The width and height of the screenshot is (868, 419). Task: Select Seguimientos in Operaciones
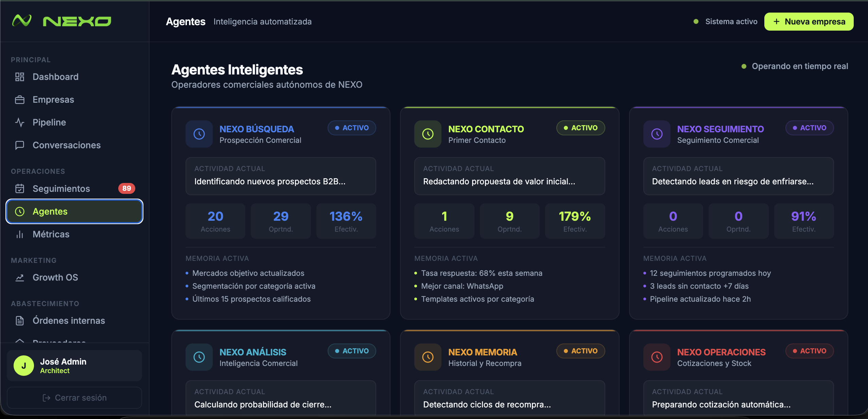click(x=74, y=188)
